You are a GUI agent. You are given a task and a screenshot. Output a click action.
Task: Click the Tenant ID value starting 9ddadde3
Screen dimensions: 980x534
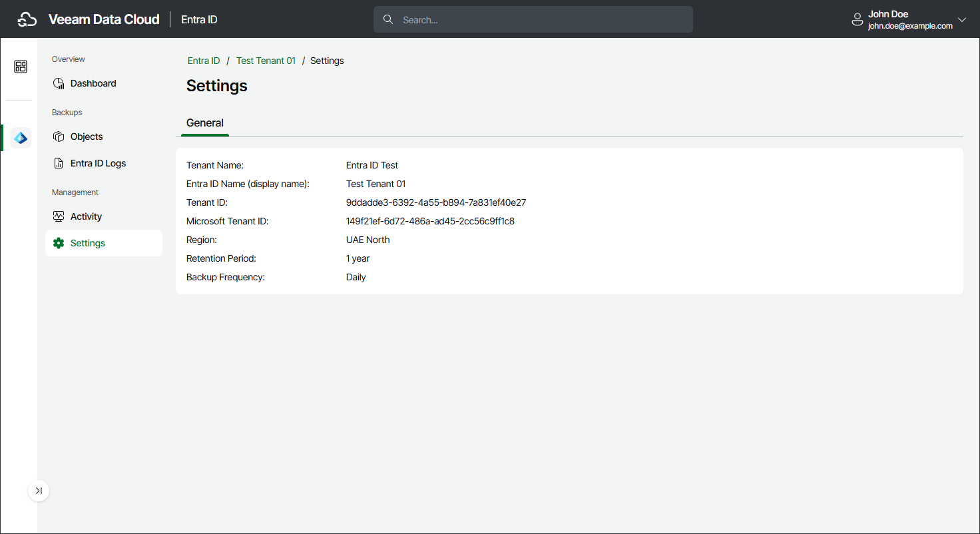pos(436,202)
